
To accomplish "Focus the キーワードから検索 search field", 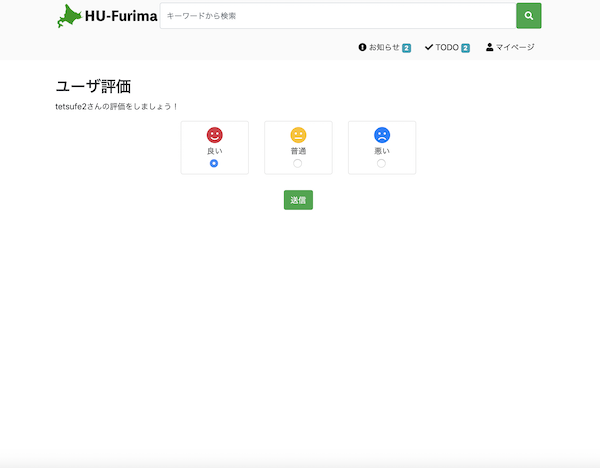I will point(338,16).
